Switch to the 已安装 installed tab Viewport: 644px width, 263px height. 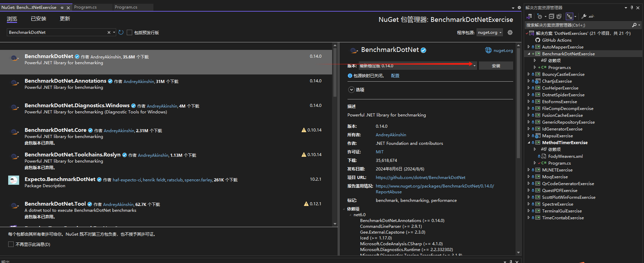point(38,19)
